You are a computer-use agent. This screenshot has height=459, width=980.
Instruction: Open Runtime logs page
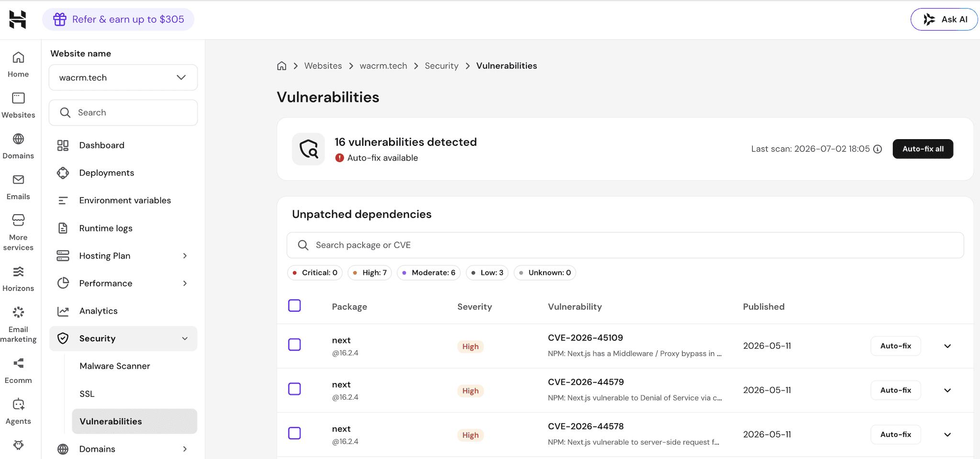click(x=123, y=228)
